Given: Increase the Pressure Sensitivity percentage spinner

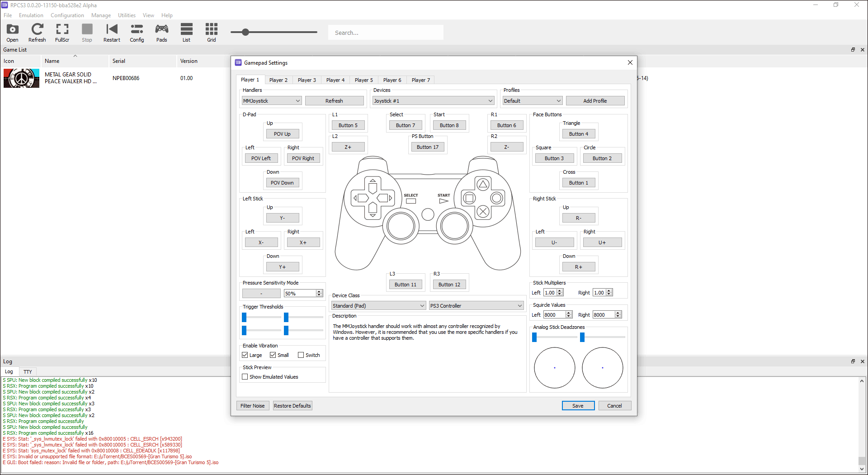Looking at the screenshot, I should coord(319,292).
